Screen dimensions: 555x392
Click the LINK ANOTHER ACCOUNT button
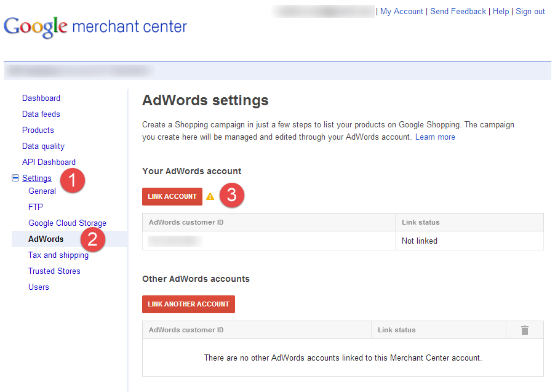pos(189,304)
